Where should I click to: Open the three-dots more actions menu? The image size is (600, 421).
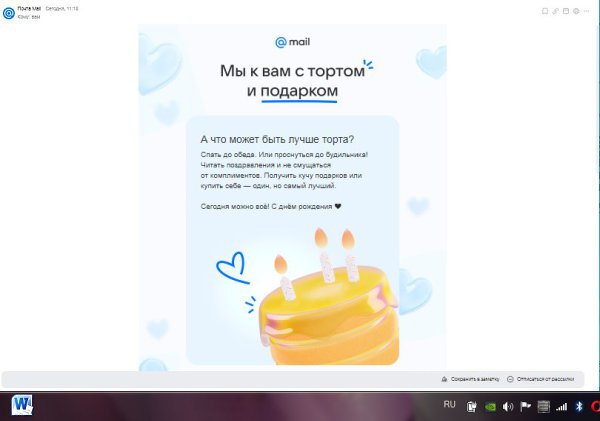point(586,11)
